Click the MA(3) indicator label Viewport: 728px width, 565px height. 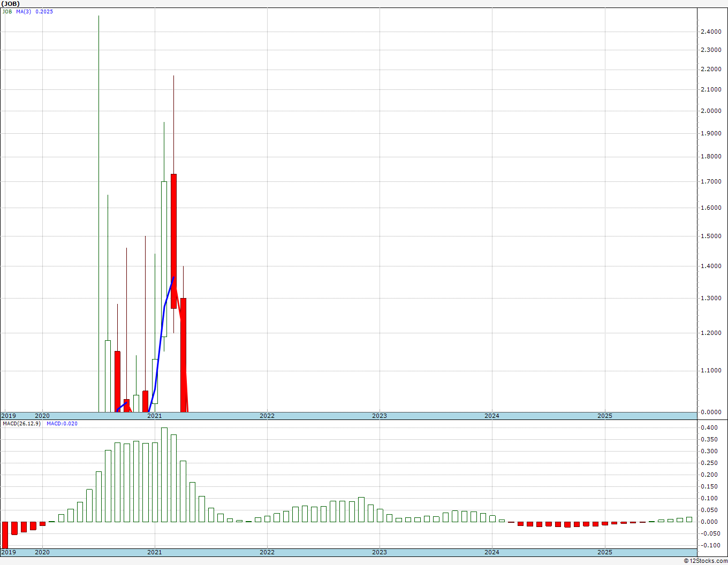[x=24, y=12]
